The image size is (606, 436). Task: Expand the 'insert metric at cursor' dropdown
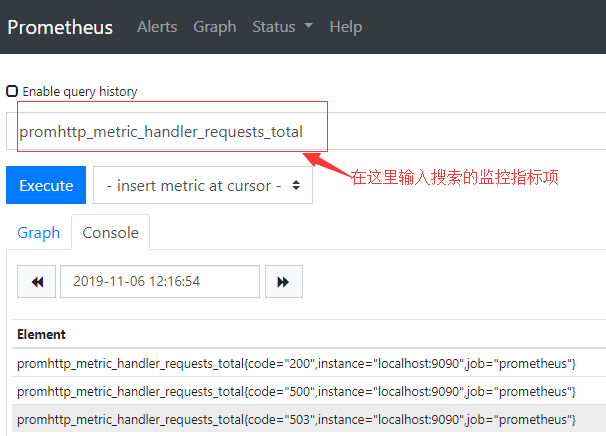[202, 185]
